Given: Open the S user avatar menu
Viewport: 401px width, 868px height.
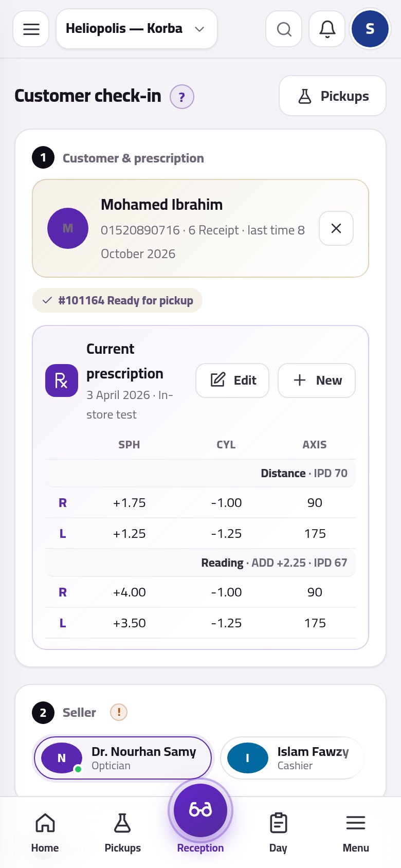Looking at the screenshot, I should click(370, 29).
